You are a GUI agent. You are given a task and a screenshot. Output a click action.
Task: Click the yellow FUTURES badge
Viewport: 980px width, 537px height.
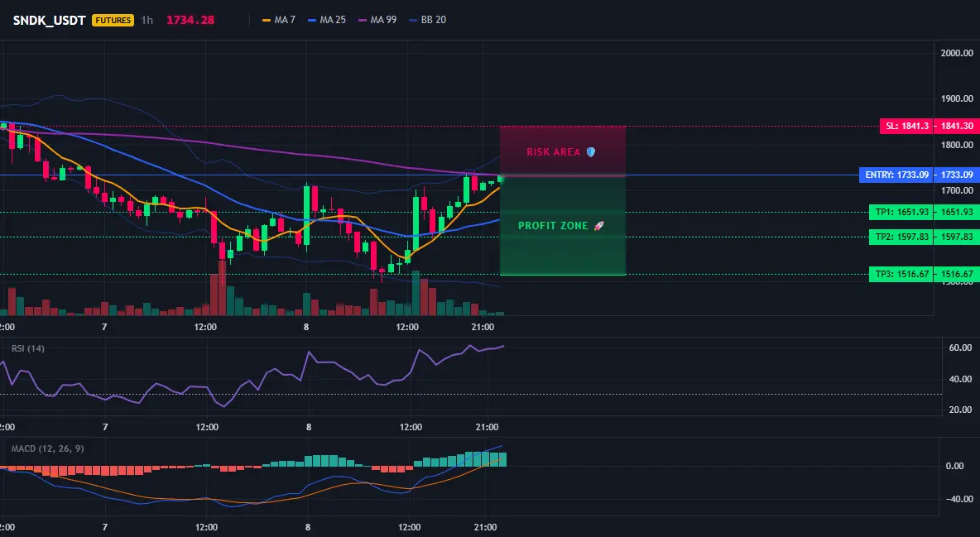[x=113, y=20]
